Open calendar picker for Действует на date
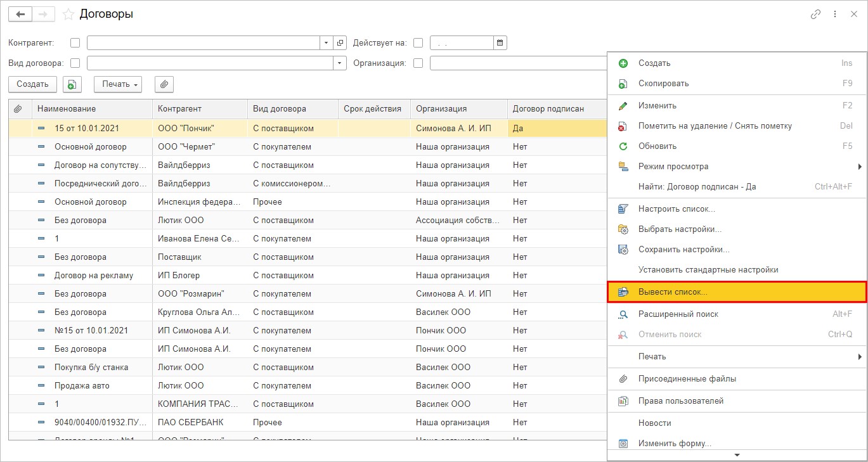868x462 pixels. pyautogui.click(x=500, y=43)
